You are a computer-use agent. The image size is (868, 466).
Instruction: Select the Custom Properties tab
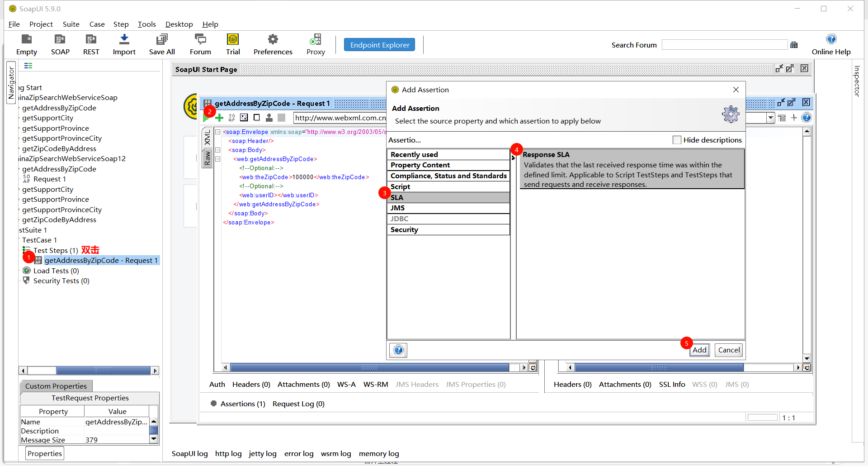[x=56, y=386]
